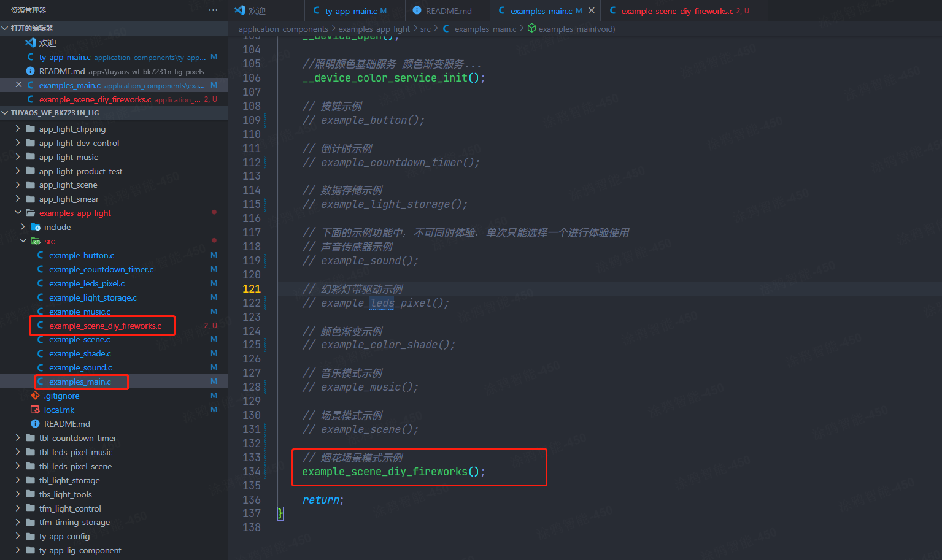This screenshot has height=560, width=942.
Task: Open example_scene.c in the file tree
Action: pos(80,339)
